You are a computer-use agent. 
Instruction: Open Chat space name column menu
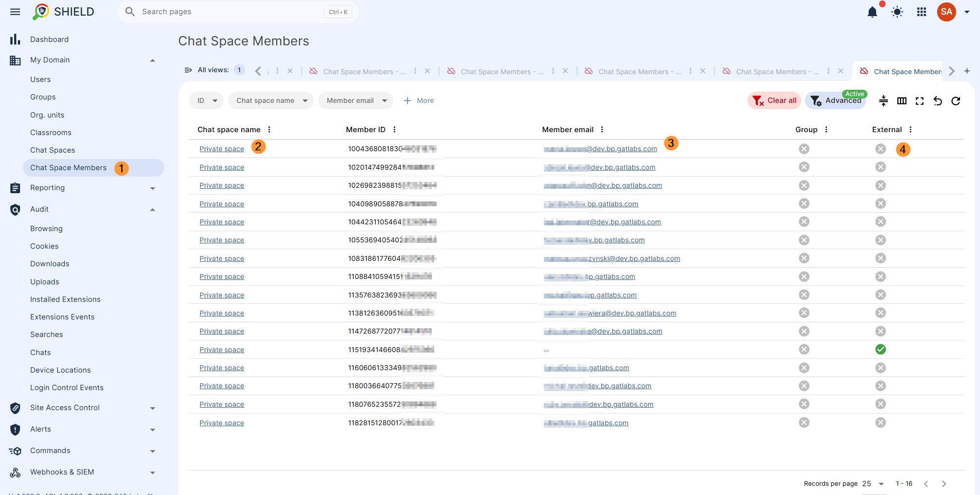(x=269, y=130)
